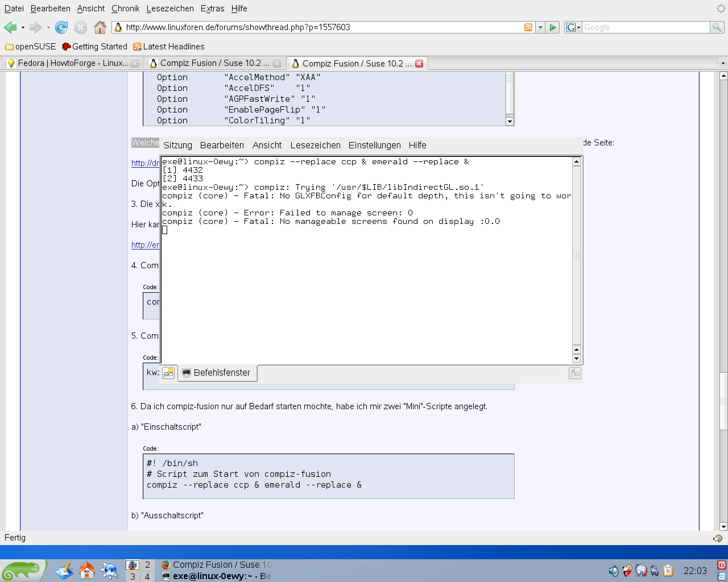Open the Getting Started bookmark
The image size is (728, 582).
click(x=94, y=47)
